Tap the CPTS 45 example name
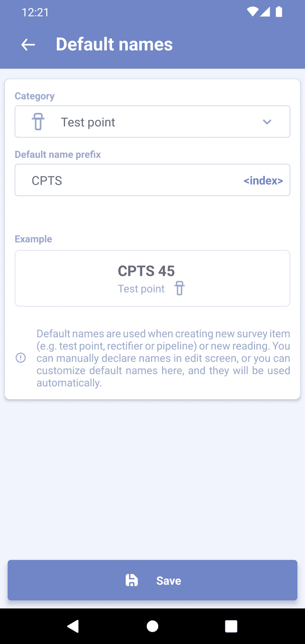The width and height of the screenshot is (305, 644). click(x=146, y=271)
